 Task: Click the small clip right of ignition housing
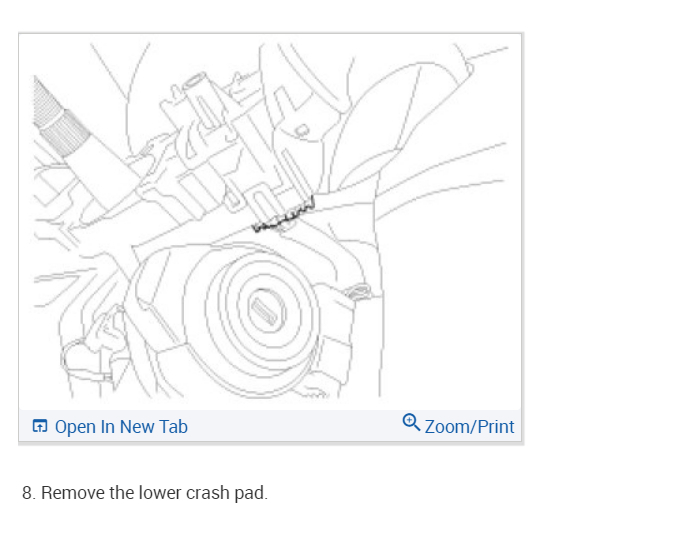pos(358,291)
